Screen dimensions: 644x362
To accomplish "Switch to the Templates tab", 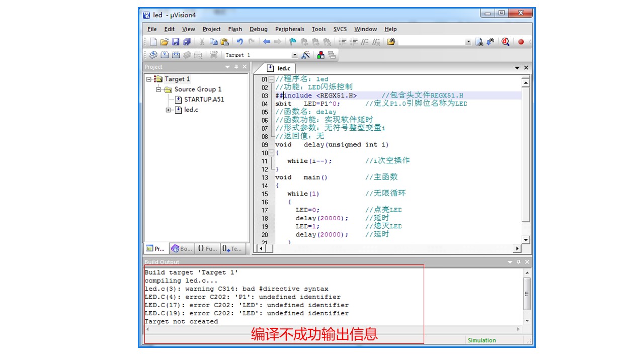I will coord(232,248).
